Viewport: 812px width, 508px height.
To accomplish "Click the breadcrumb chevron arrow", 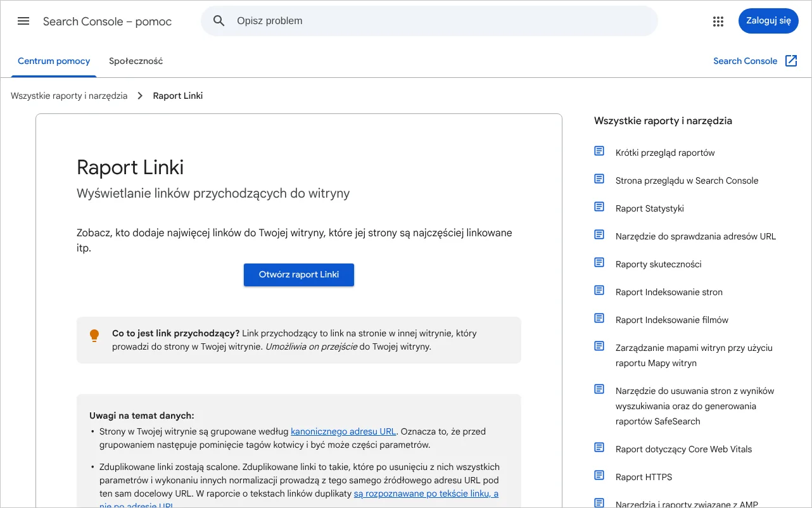I will coord(141,96).
